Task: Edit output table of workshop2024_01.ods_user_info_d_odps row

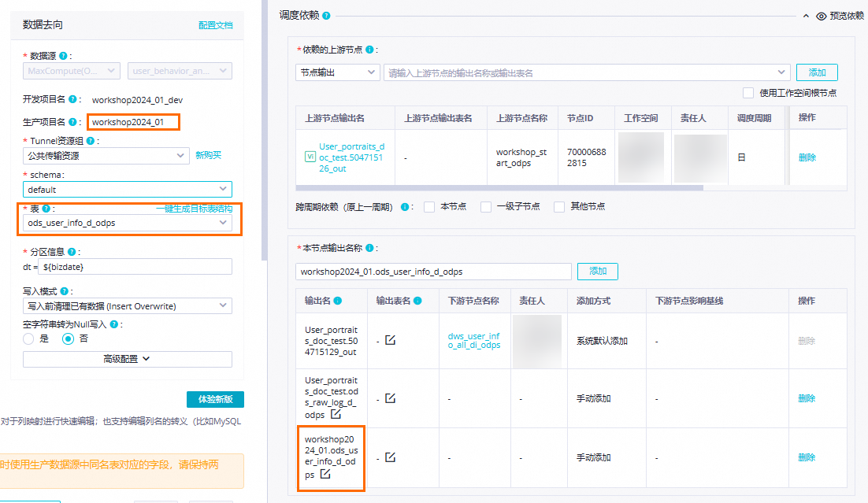Action: pos(390,457)
